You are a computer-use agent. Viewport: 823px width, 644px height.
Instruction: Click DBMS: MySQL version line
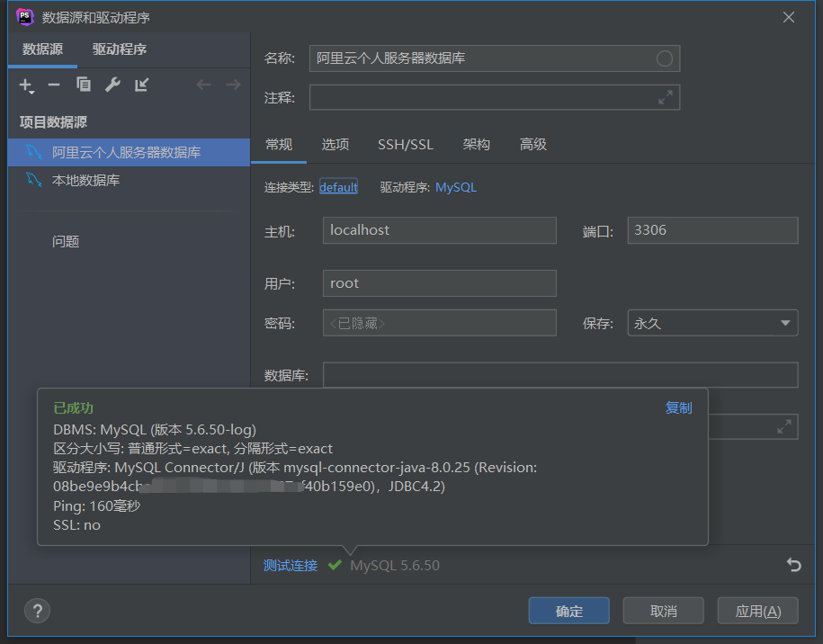[155, 430]
